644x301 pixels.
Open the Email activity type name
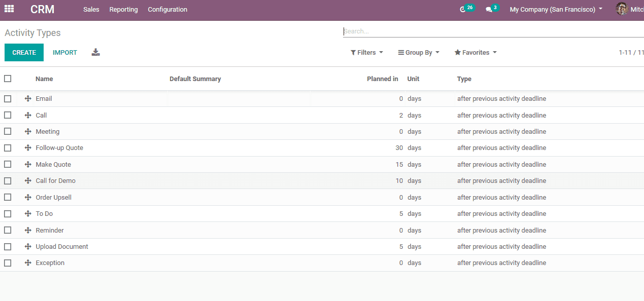pyautogui.click(x=44, y=99)
